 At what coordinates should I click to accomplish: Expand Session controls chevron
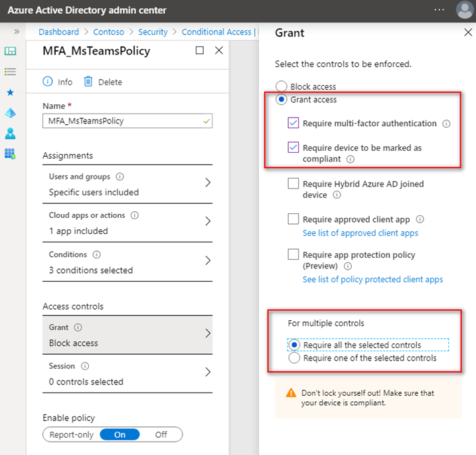click(208, 372)
